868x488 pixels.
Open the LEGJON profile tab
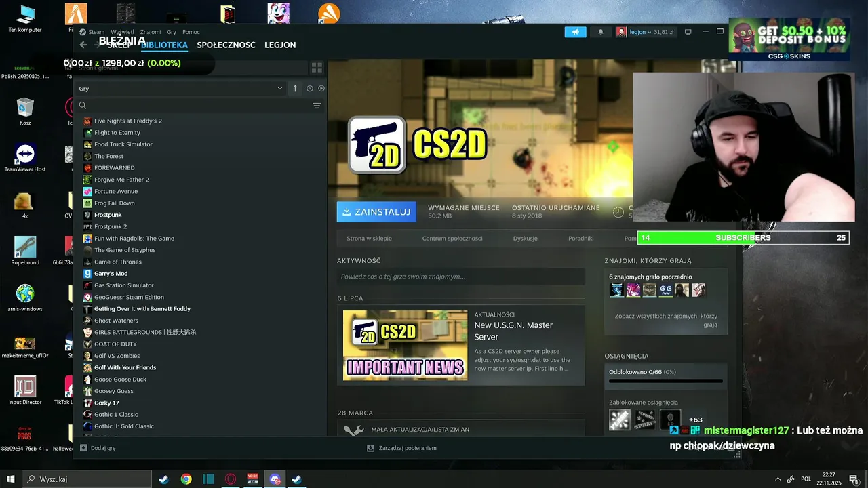280,45
